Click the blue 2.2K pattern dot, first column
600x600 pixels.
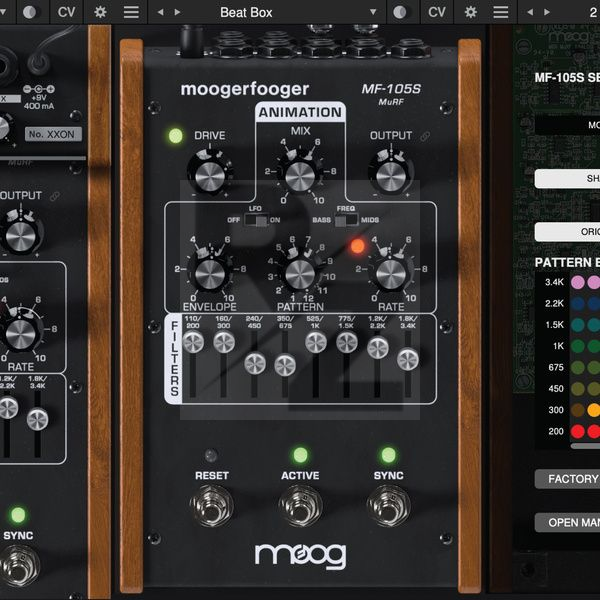pos(577,304)
